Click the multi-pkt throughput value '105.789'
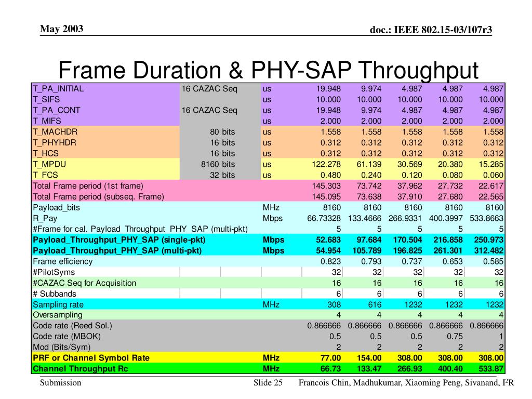 [x=367, y=251]
